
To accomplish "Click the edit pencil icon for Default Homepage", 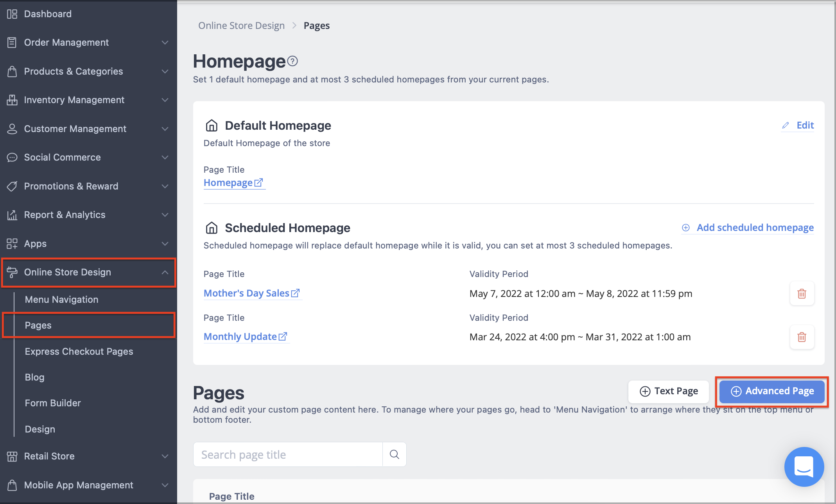I will (786, 125).
